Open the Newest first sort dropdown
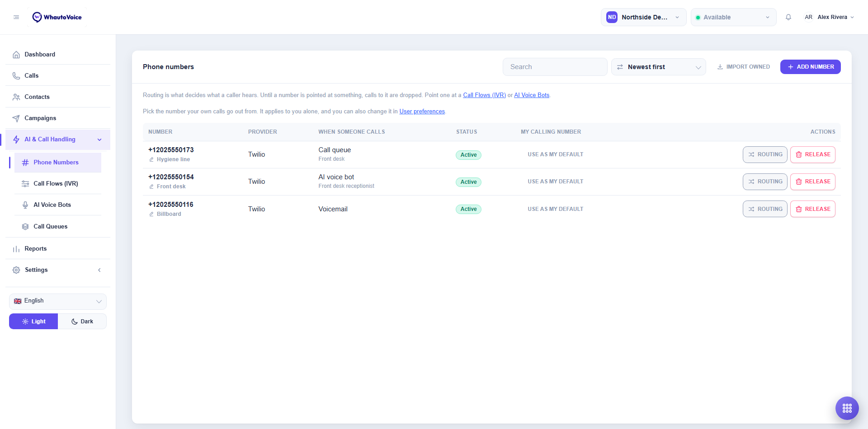 tap(658, 67)
